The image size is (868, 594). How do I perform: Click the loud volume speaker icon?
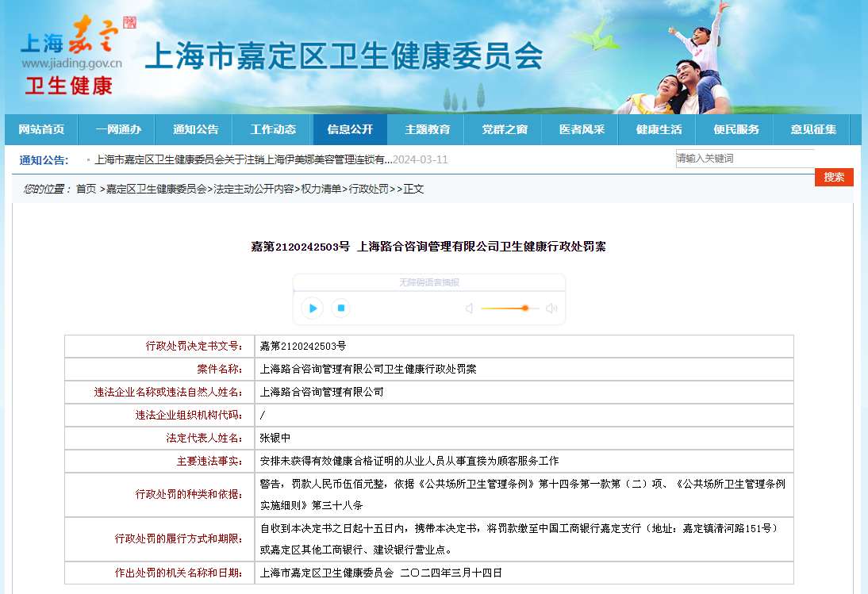click(x=551, y=308)
